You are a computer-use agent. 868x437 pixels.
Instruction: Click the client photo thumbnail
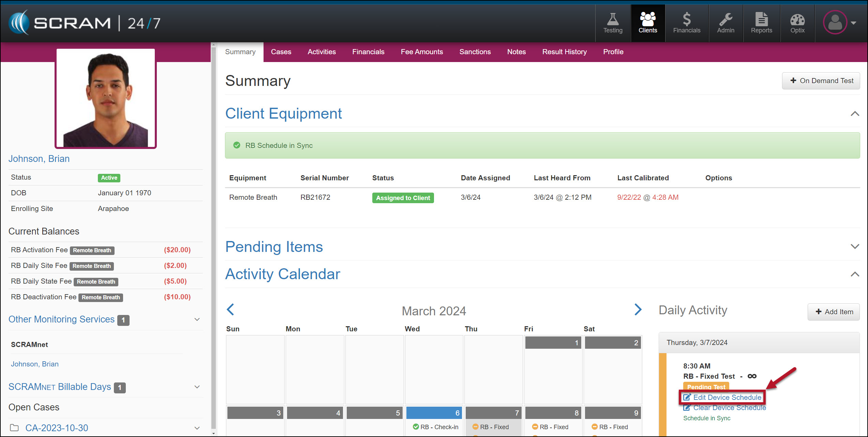point(106,98)
